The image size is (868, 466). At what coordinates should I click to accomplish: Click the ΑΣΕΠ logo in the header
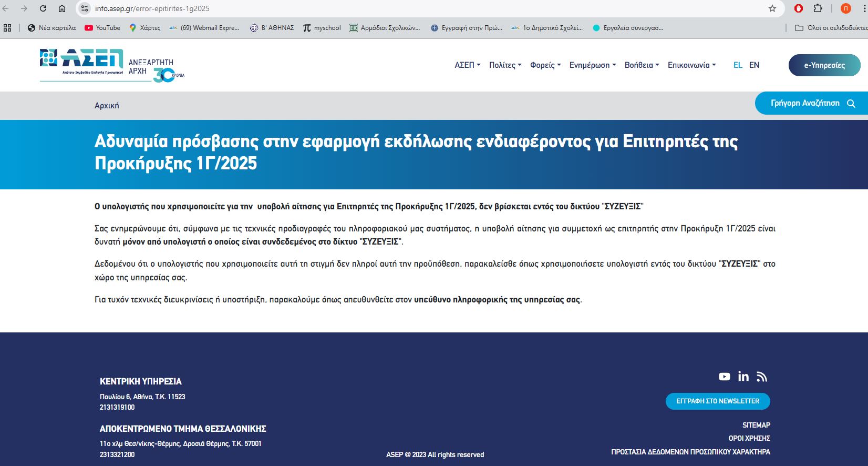(x=112, y=65)
